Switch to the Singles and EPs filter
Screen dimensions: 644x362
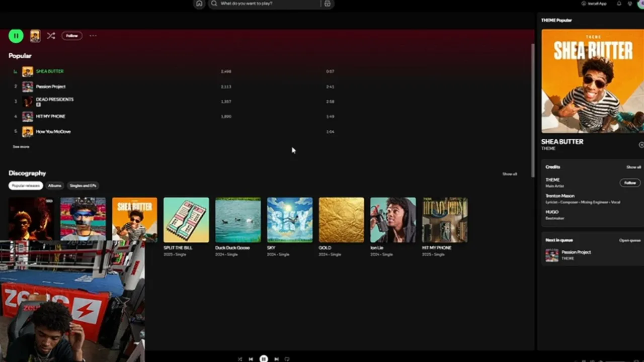83,186
